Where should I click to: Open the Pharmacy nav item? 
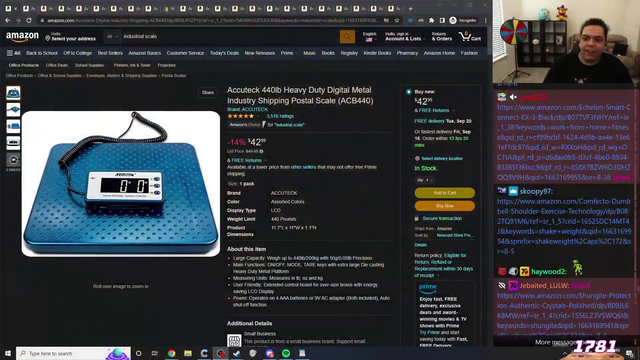(407, 53)
